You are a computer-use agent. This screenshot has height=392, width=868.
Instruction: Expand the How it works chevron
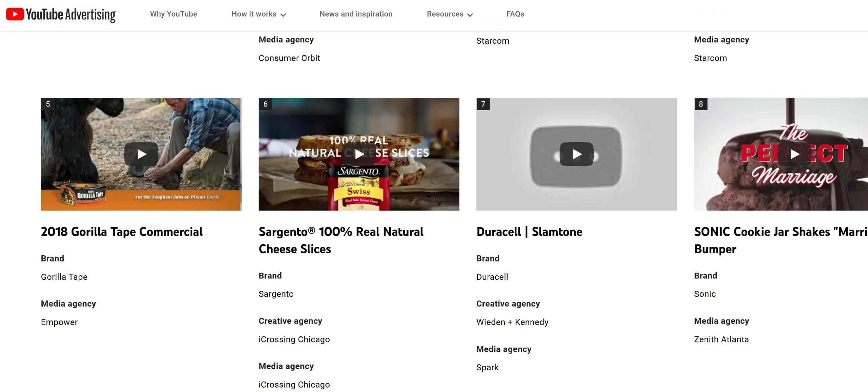point(283,15)
